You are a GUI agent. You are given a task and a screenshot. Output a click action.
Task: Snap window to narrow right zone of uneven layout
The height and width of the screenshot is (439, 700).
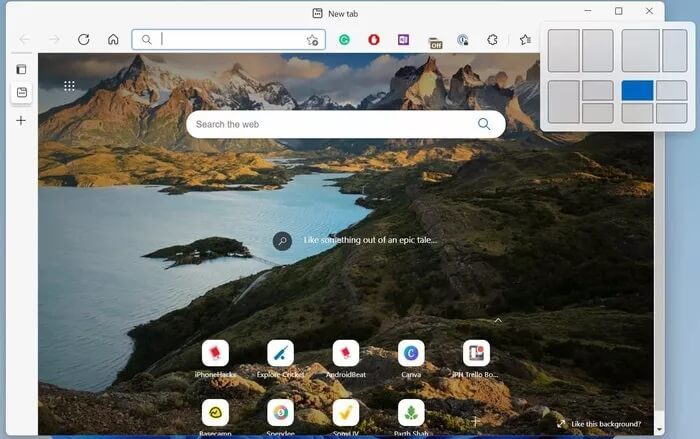point(675,50)
